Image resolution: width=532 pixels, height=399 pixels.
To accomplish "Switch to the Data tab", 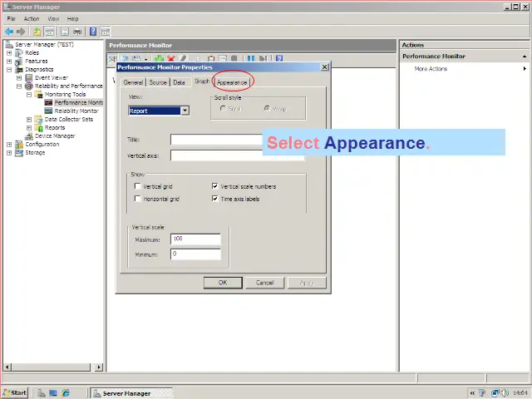I will coord(179,82).
